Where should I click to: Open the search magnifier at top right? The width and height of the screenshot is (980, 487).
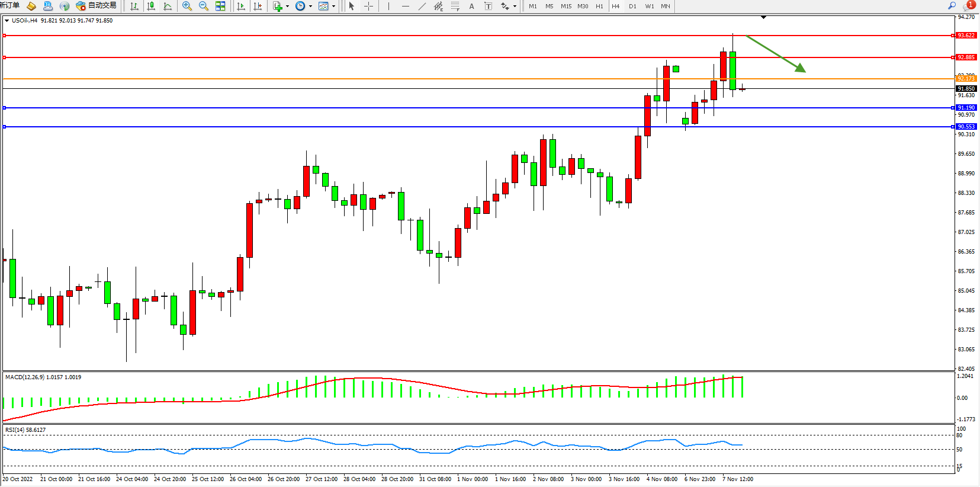[952, 6]
